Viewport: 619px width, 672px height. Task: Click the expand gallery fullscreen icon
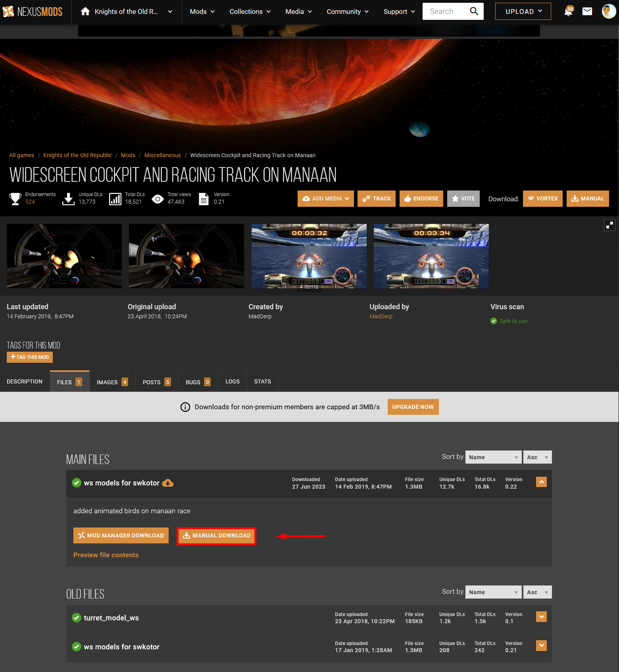click(609, 225)
